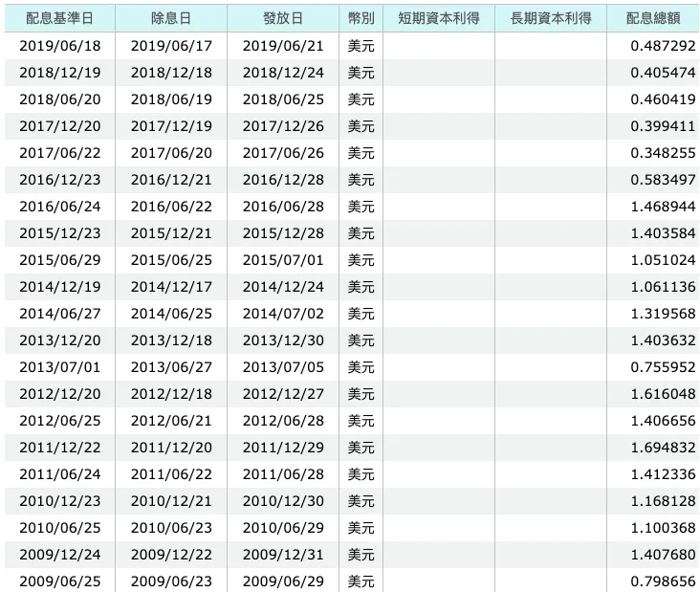Click dividend amount 0.798656

click(663, 581)
